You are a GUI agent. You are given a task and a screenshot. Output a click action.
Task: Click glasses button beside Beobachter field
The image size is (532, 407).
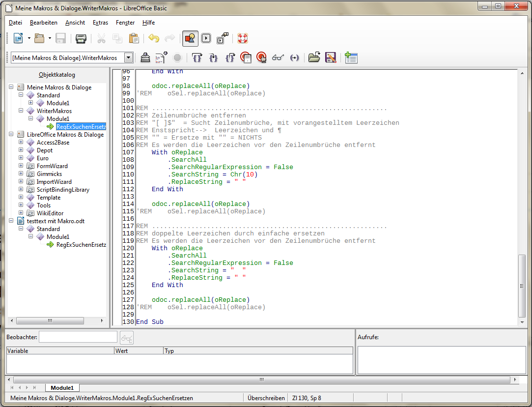click(x=127, y=338)
